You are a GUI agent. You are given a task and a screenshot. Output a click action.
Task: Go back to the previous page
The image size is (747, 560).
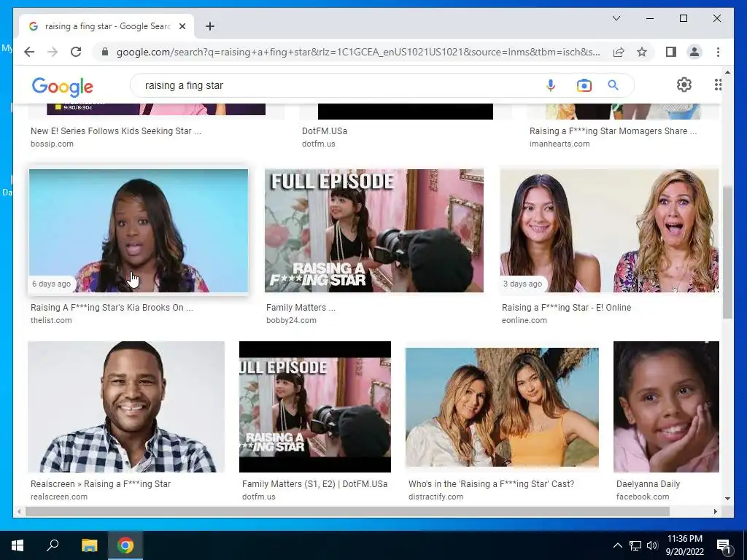(x=29, y=52)
